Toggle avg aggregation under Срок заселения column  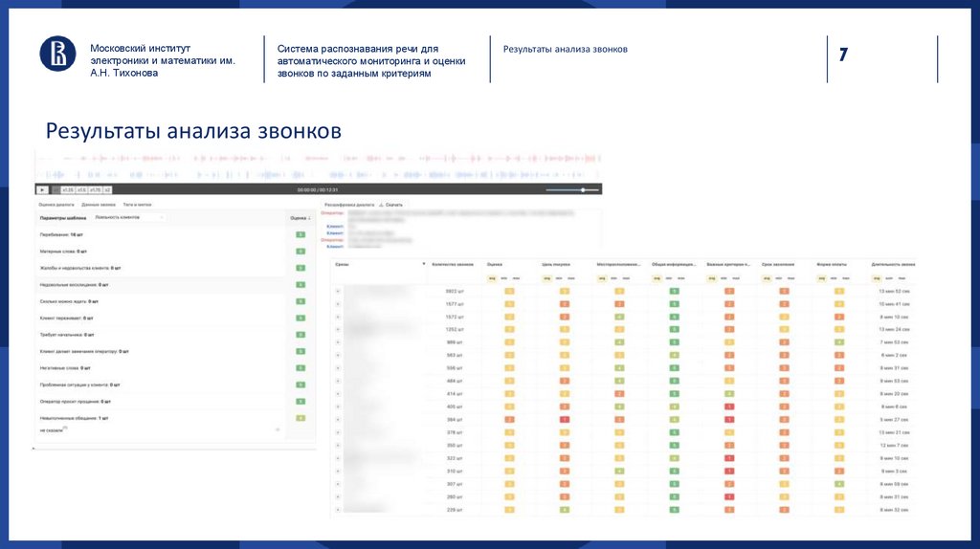tap(767, 278)
